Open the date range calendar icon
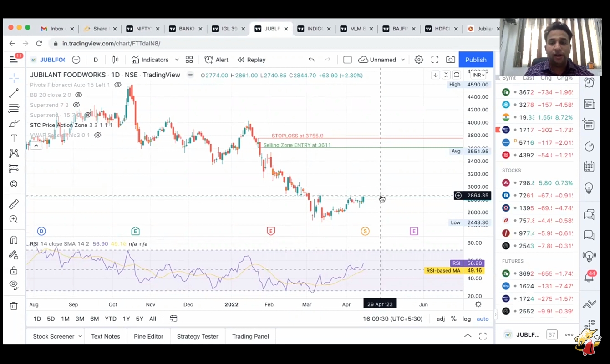610x364 pixels. coord(173,318)
